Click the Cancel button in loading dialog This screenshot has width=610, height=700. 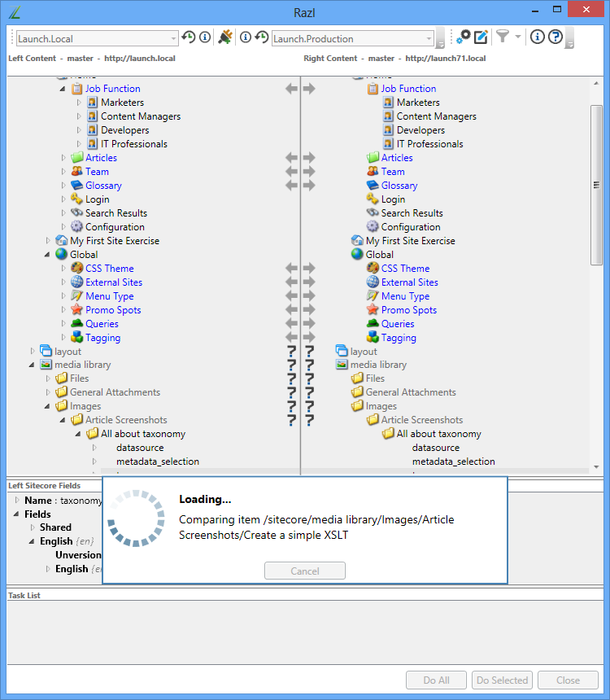(305, 571)
